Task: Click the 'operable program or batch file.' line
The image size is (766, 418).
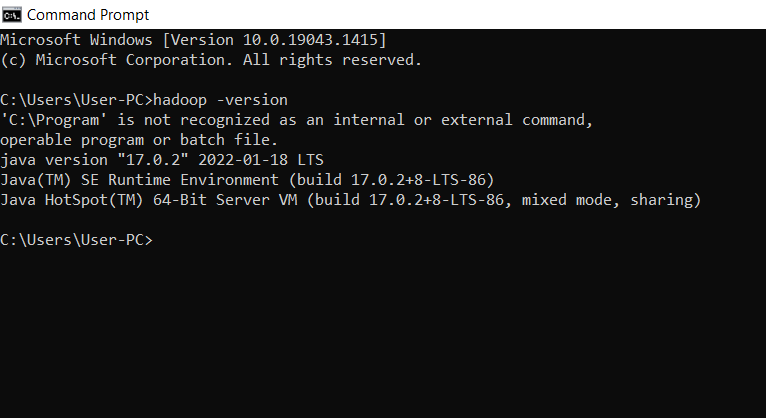Action: pos(139,140)
